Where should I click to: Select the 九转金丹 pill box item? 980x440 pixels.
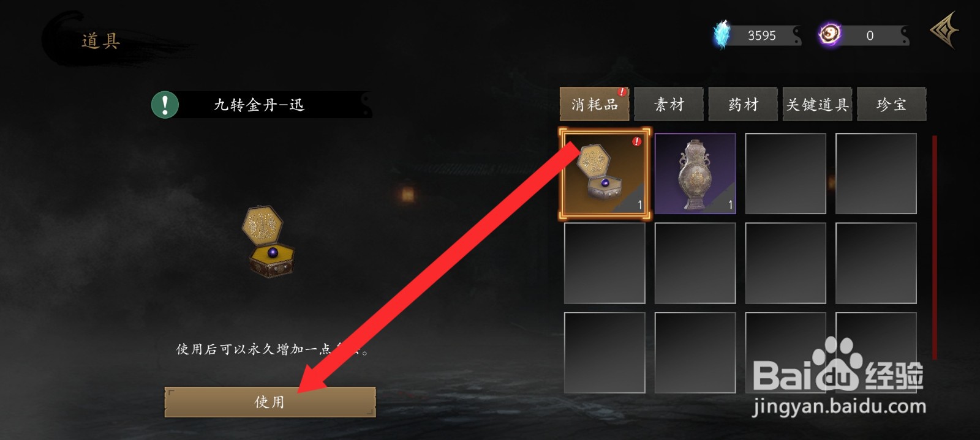click(x=605, y=174)
